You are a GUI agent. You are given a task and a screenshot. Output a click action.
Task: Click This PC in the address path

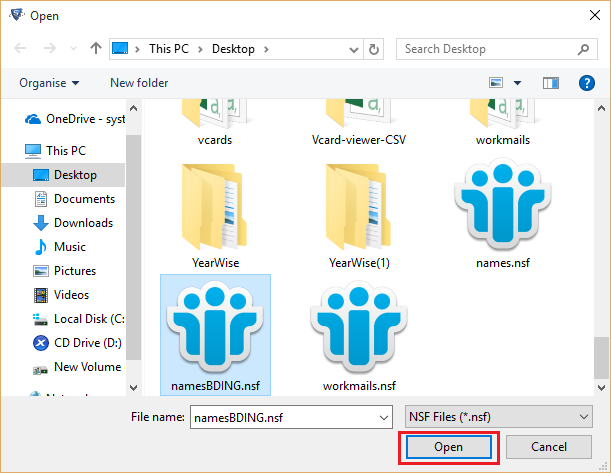point(169,49)
